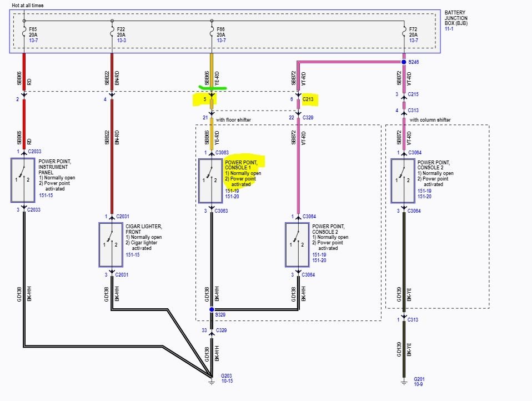Click the Cigar Lighter Front switch symbol
532x401 pixels.
[x=111, y=244]
